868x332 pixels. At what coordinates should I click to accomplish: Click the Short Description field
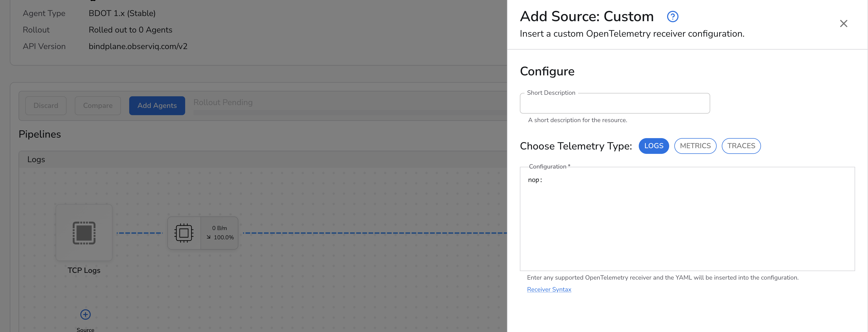(x=614, y=104)
